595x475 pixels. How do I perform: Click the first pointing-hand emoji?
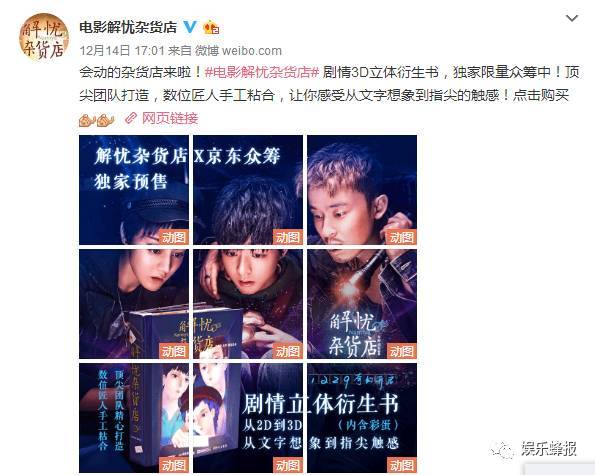[87, 120]
